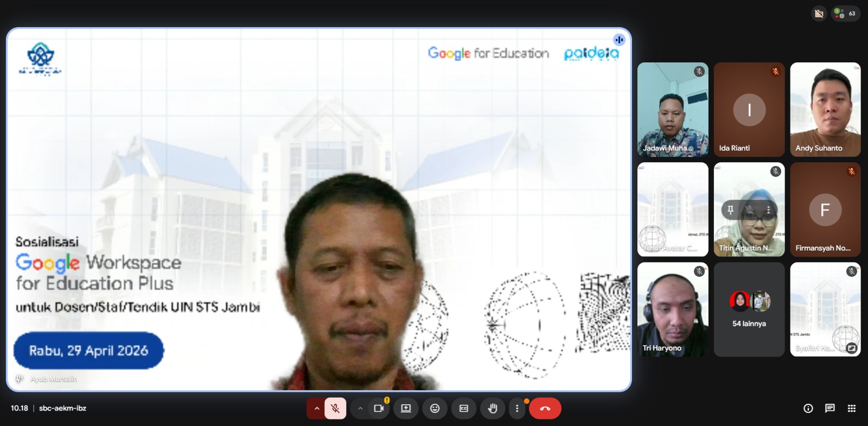Open the chat panel icon
The image size is (868, 426).
click(x=830, y=409)
